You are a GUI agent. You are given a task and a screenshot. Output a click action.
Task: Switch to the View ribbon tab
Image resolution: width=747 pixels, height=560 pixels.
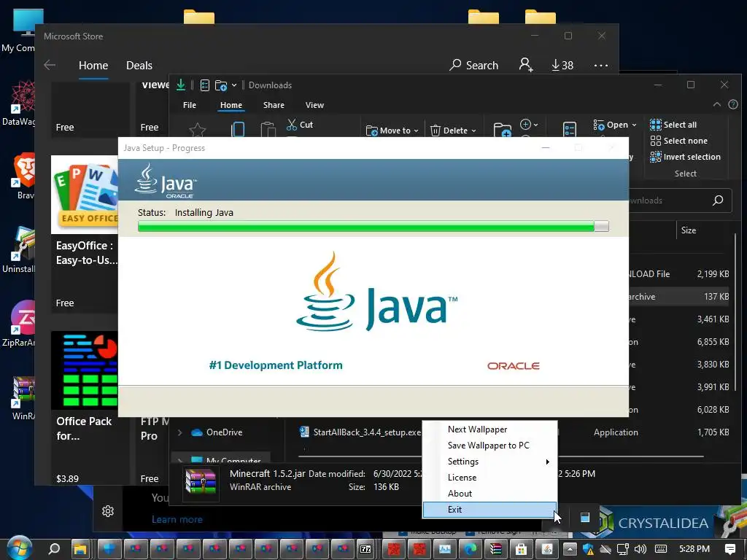coord(314,105)
